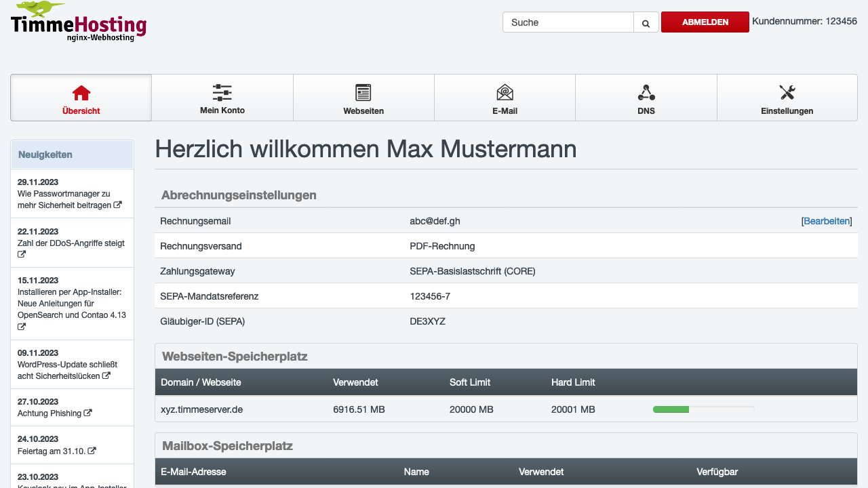
Task: Click the 'Domain / Webseite' column header
Action: click(x=201, y=382)
